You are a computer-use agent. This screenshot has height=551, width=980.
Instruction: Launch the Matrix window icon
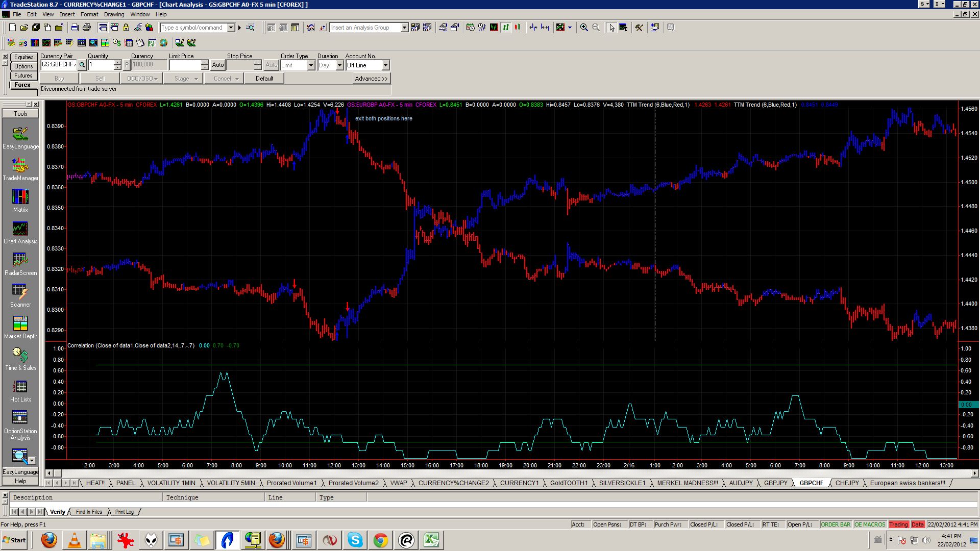click(x=20, y=201)
